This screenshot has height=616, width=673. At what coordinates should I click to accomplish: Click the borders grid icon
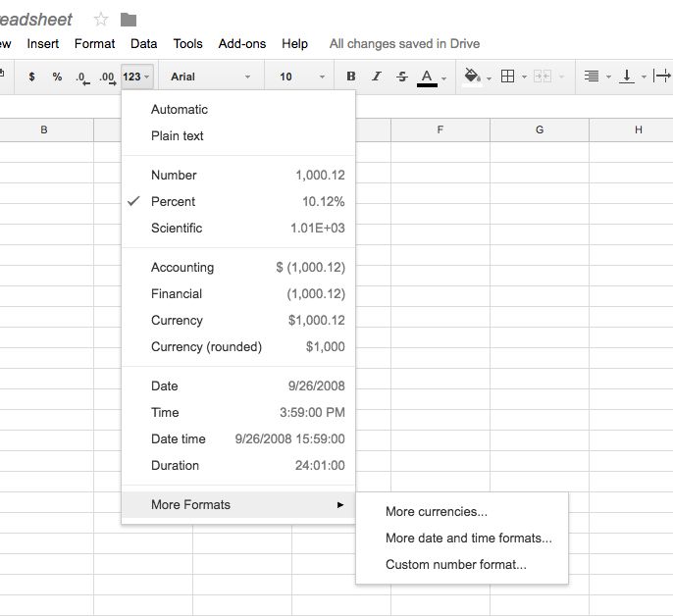[508, 77]
